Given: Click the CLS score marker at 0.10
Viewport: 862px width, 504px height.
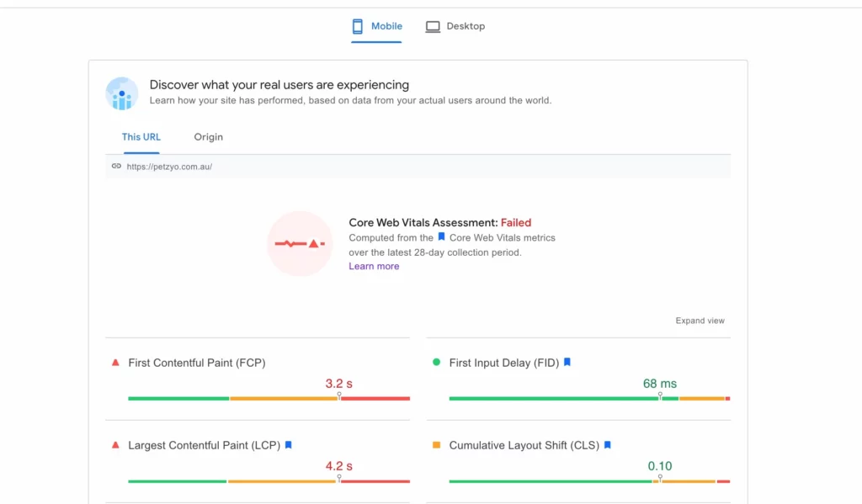Looking at the screenshot, I should [x=659, y=479].
